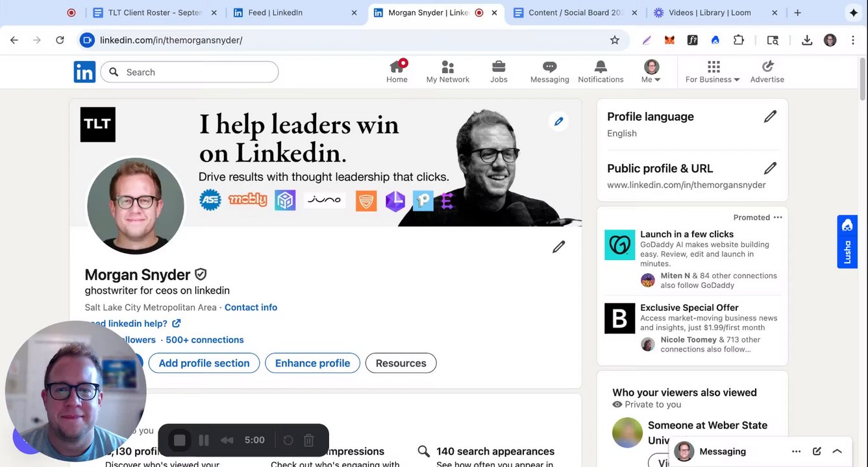Screen dimensions: 868x467
Task: Switch to Videos | Library | Loom tab
Action: (x=716, y=12)
